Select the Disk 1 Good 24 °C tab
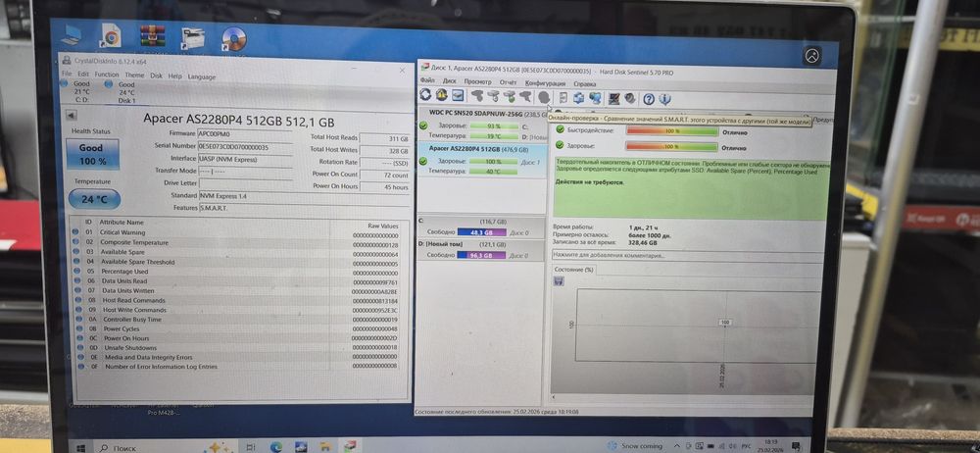This screenshot has width=980, height=453. (120, 91)
